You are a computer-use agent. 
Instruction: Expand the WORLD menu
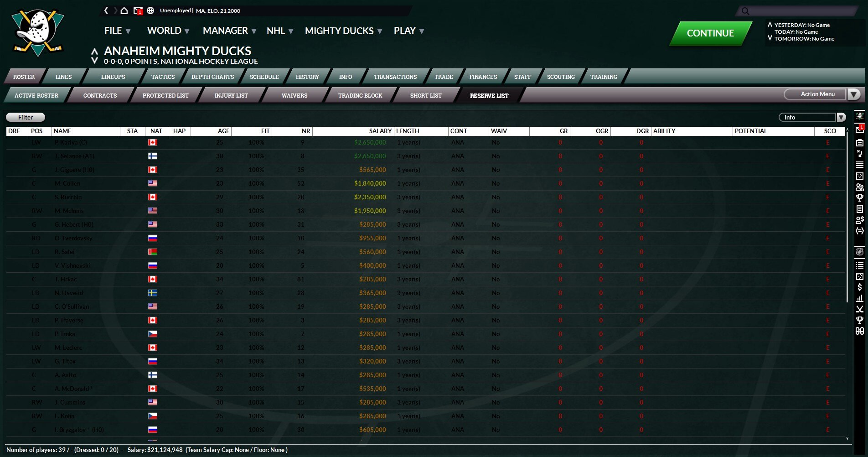point(168,31)
